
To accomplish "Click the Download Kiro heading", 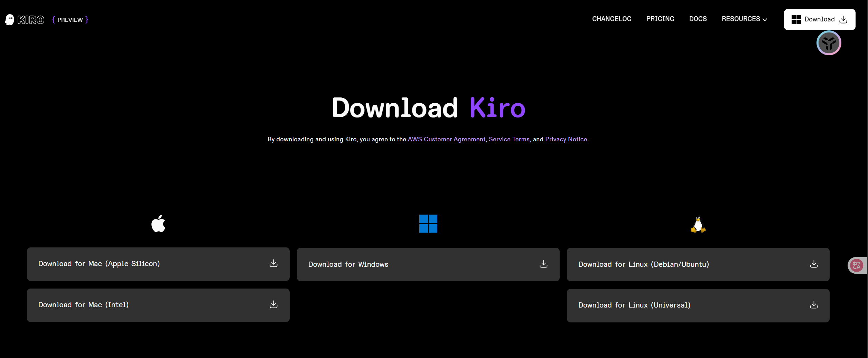I will point(429,107).
